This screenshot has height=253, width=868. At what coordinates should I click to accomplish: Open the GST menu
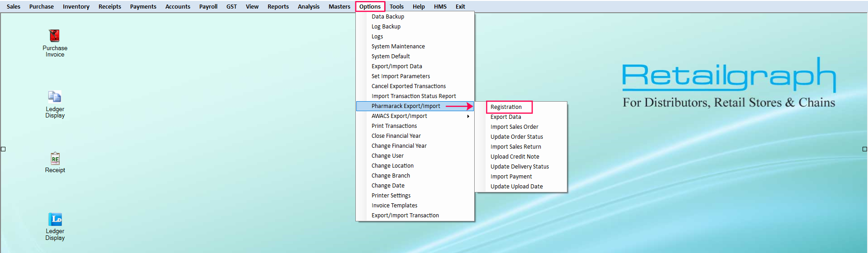pyautogui.click(x=231, y=7)
